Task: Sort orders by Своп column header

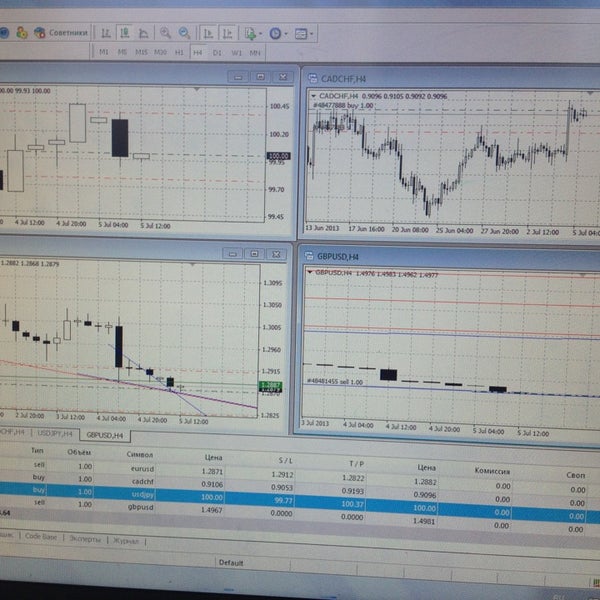Action: pos(576,475)
